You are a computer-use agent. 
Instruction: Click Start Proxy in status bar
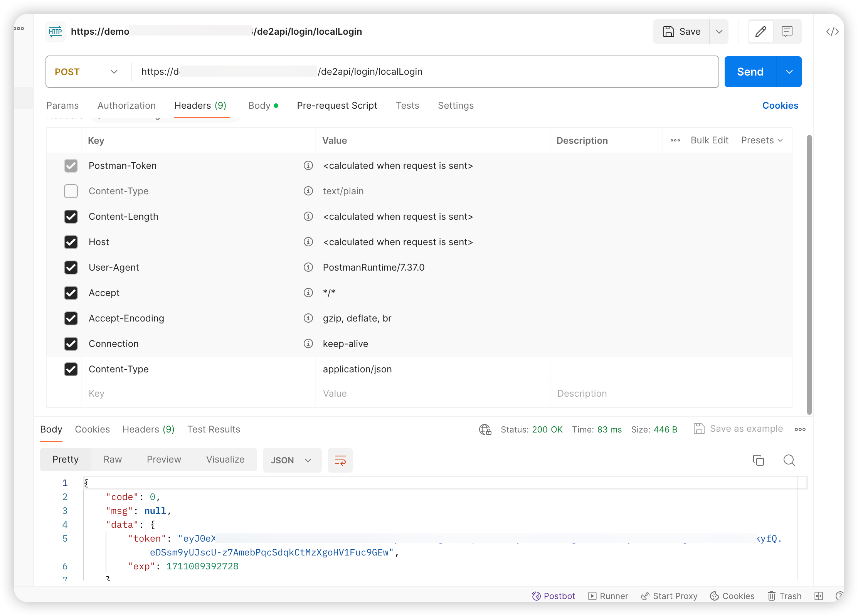pyautogui.click(x=669, y=596)
